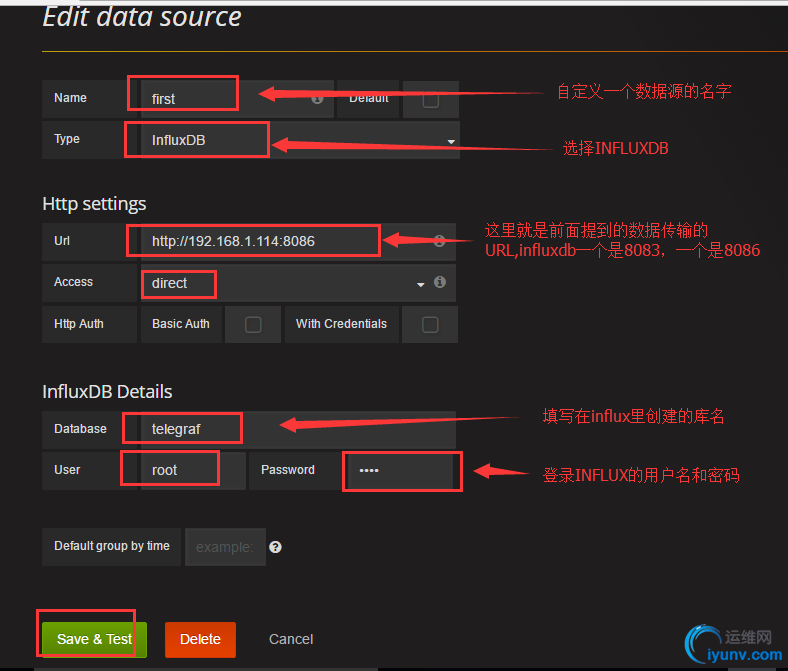This screenshot has width=788, height=671.
Task: Click the 'With Credentials' label text
Action: pyautogui.click(x=341, y=324)
